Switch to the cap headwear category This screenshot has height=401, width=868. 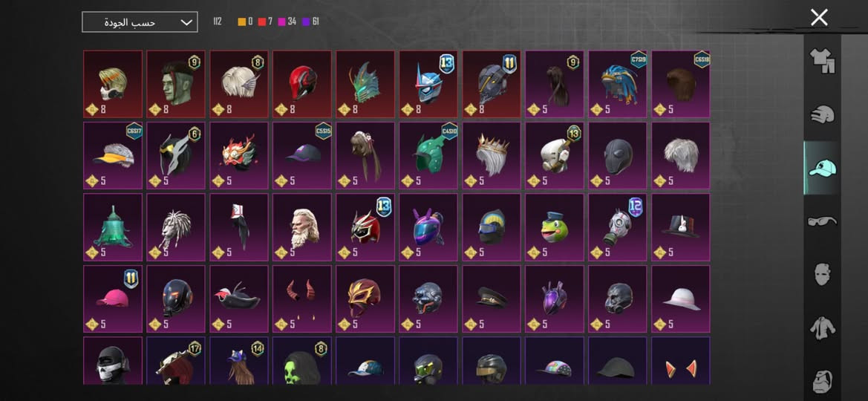click(x=822, y=167)
